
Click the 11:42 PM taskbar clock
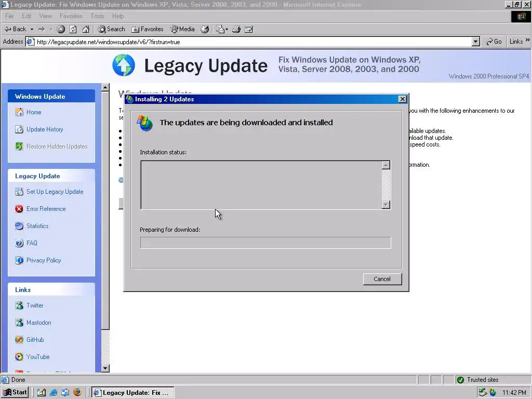(514, 393)
